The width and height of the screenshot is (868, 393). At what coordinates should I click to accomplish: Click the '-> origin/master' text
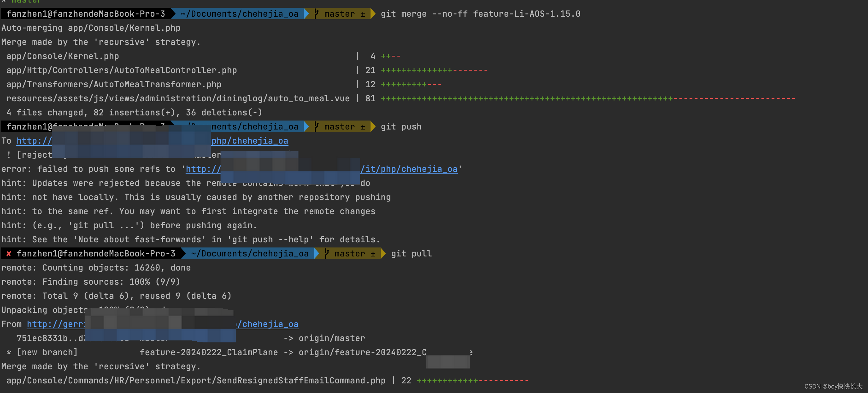pos(324,338)
